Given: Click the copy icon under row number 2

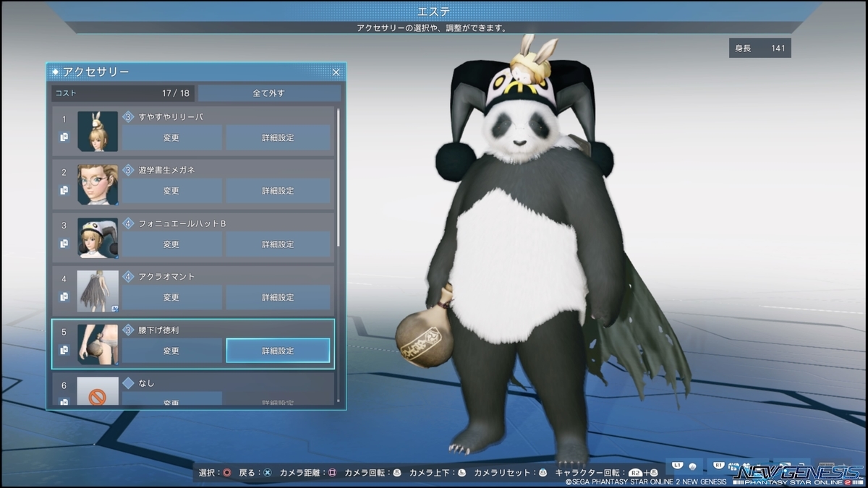Looking at the screenshot, I should (64, 191).
